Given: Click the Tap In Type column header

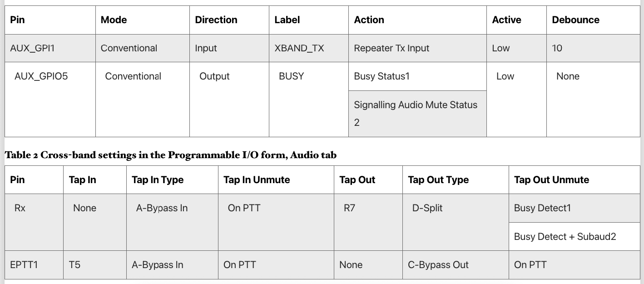Looking at the screenshot, I should [172, 180].
